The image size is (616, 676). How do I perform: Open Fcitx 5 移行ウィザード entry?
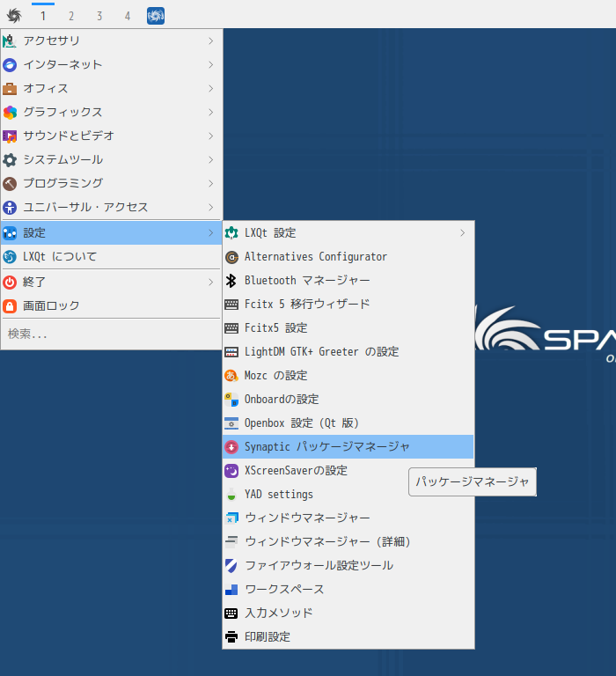348,305
